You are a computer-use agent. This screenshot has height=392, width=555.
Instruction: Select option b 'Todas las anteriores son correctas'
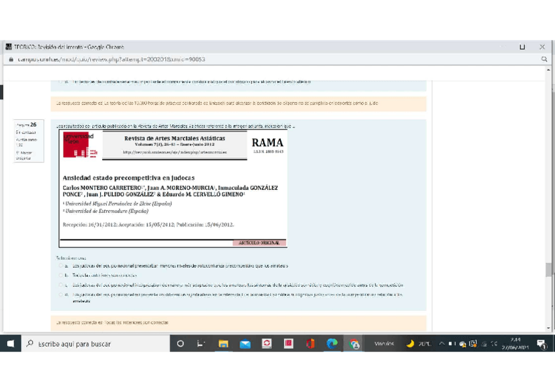click(60, 275)
